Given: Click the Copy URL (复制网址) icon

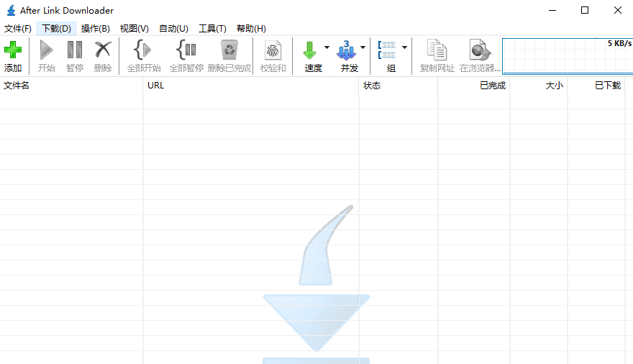Looking at the screenshot, I should tap(437, 50).
